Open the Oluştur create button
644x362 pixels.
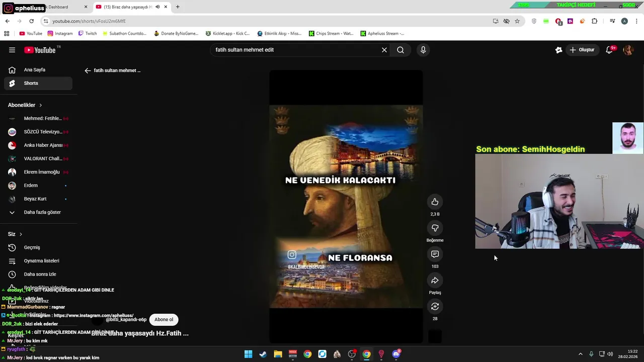pyautogui.click(x=583, y=50)
